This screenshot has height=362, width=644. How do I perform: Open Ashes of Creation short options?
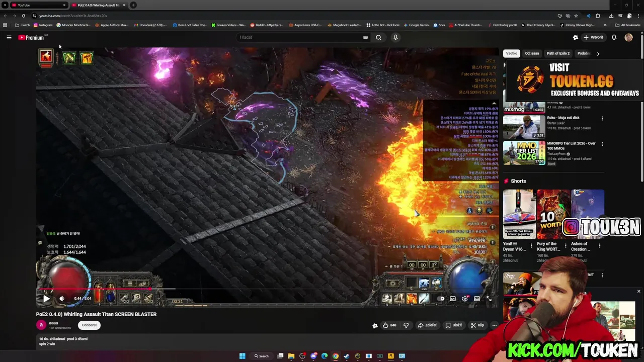599,246
